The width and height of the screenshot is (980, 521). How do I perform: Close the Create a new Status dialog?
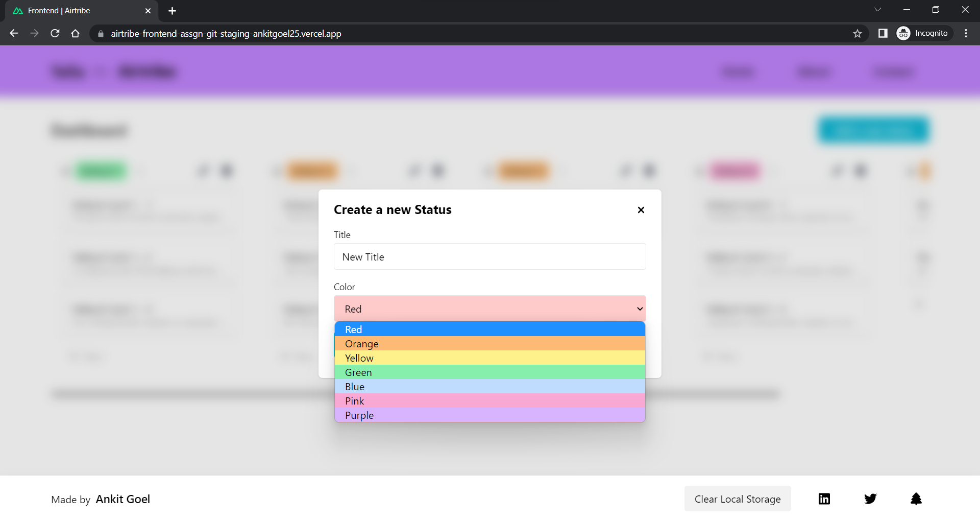[641, 209]
